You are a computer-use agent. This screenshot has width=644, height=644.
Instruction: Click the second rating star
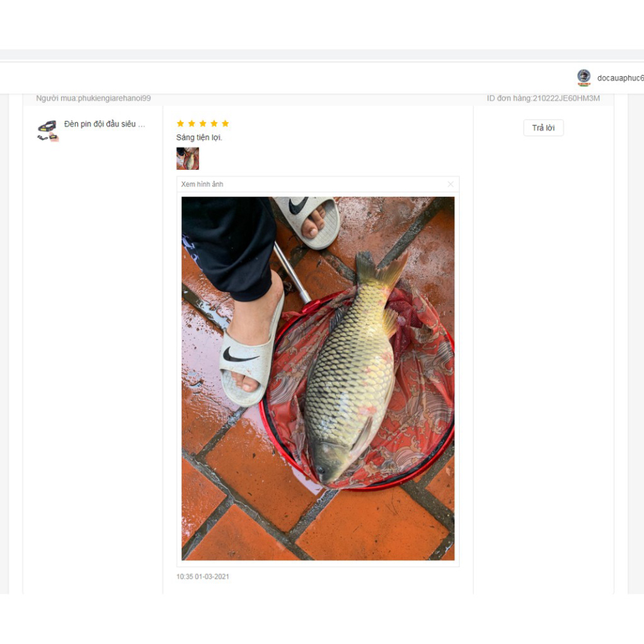click(191, 123)
